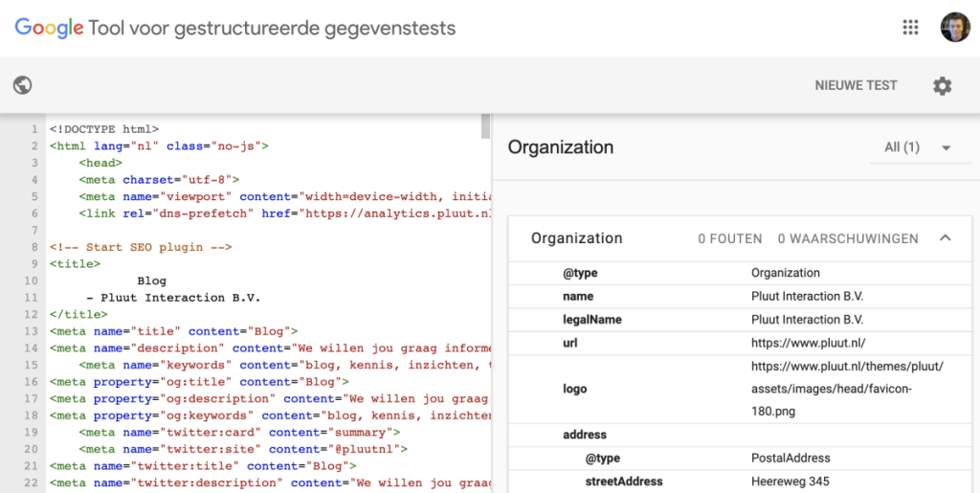The image size is (980, 493).
Task: Click the Organization card header title
Action: (x=576, y=238)
